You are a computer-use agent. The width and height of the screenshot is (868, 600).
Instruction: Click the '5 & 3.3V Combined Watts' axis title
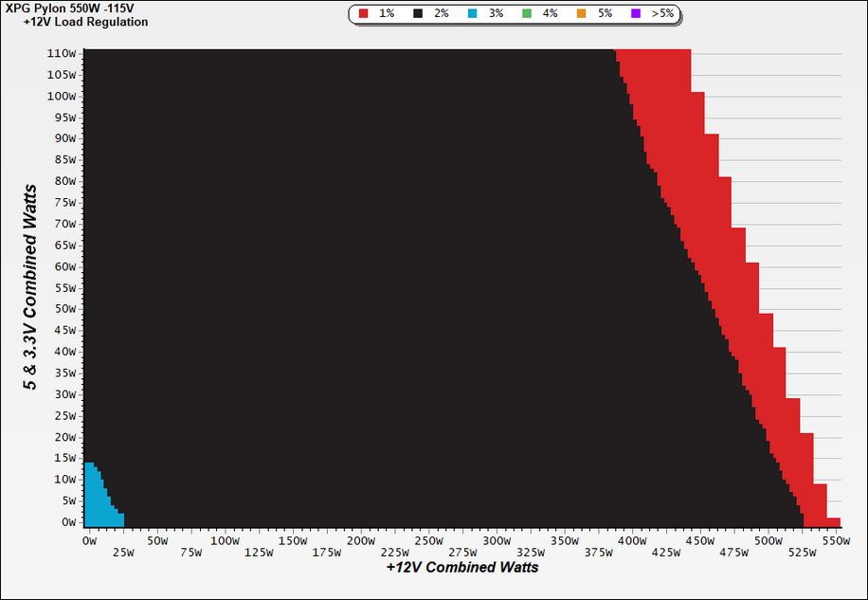31,287
